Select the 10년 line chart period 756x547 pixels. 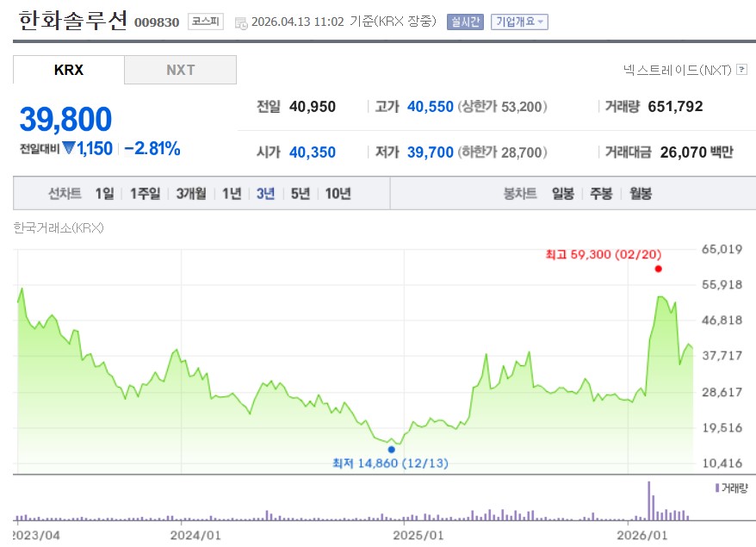point(338,194)
